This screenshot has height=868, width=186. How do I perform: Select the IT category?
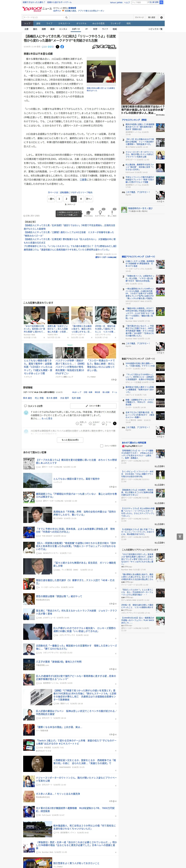point(86,29)
